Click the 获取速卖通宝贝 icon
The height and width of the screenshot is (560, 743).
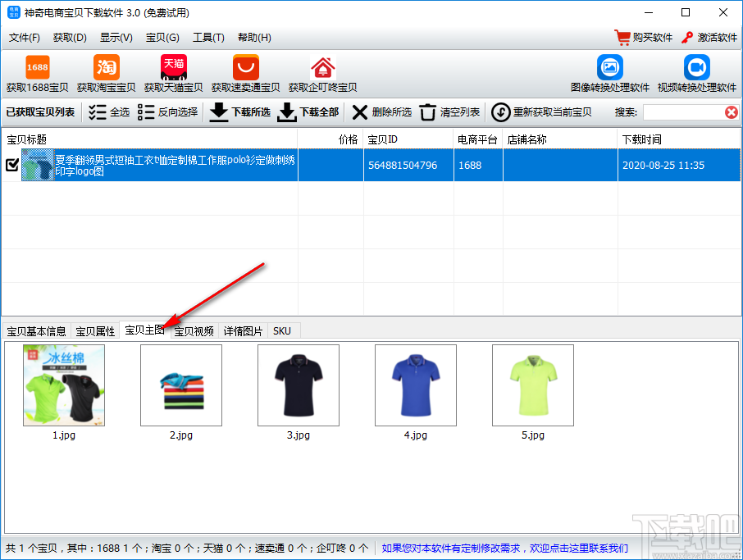point(245,67)
